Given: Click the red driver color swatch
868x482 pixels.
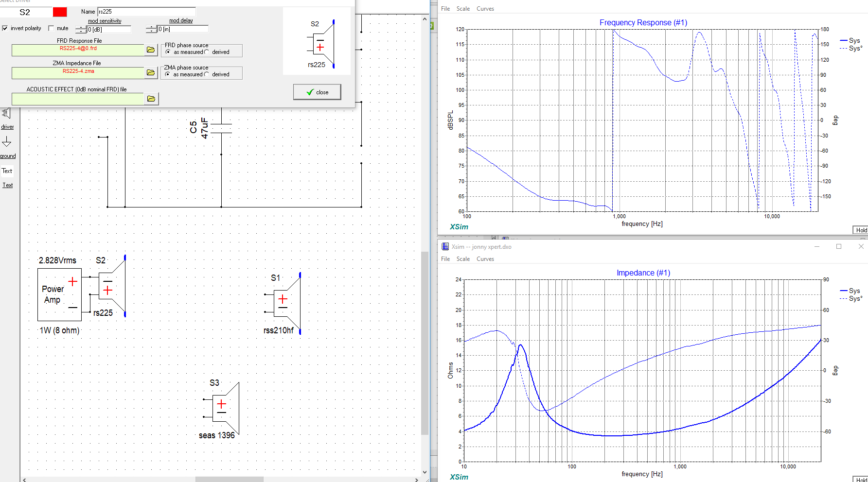Looking at the screenshot, I should 60,12.
